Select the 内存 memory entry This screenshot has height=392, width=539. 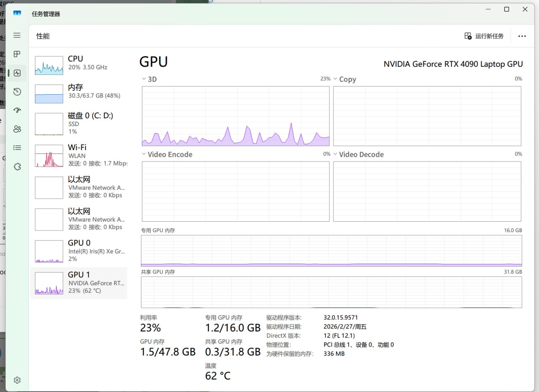pos(79,93)
